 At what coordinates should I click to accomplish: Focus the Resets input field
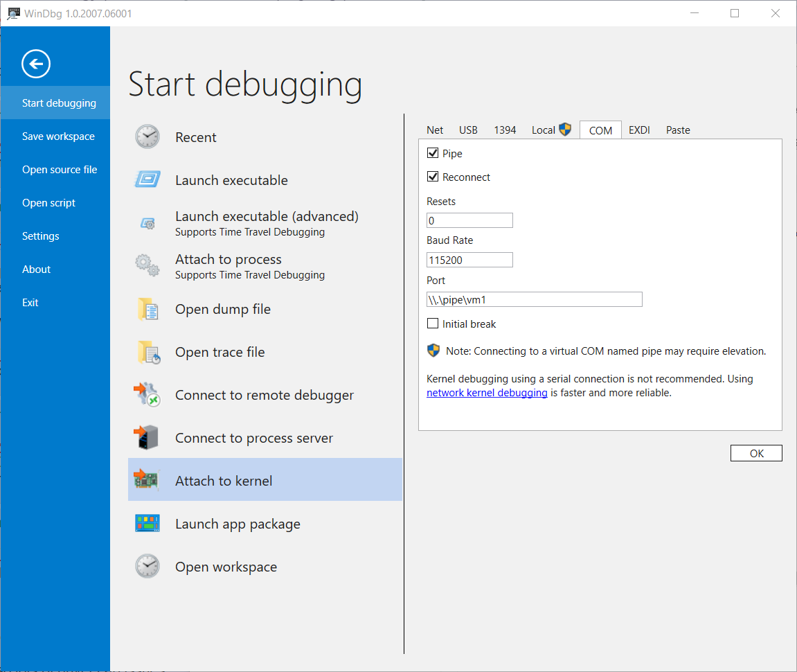(469, 220)
